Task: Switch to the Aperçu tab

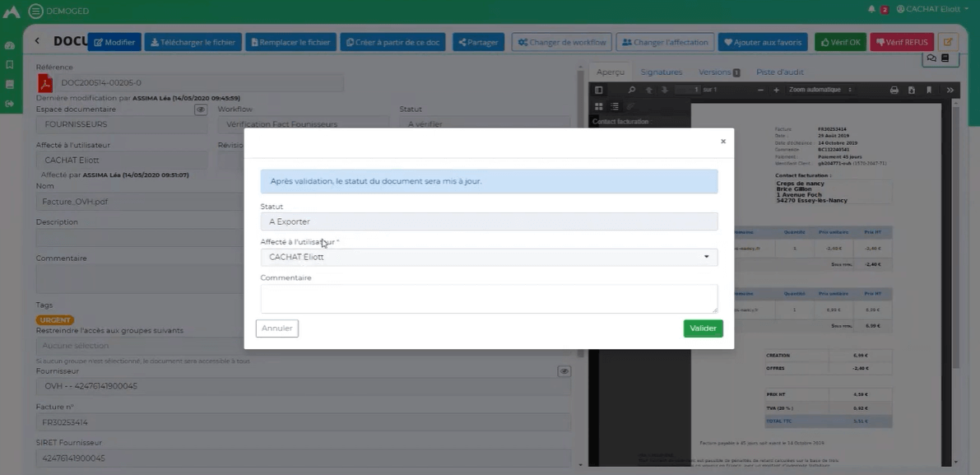Action: [x=610, y=72]
